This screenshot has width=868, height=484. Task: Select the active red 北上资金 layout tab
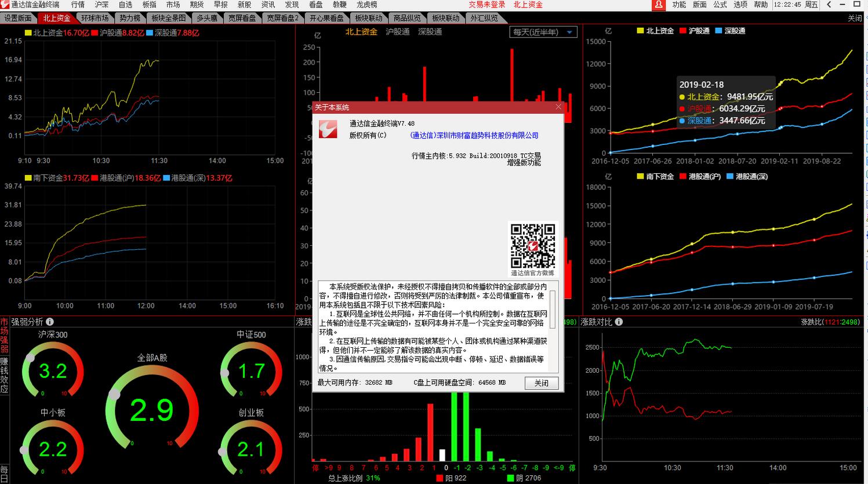56,18
